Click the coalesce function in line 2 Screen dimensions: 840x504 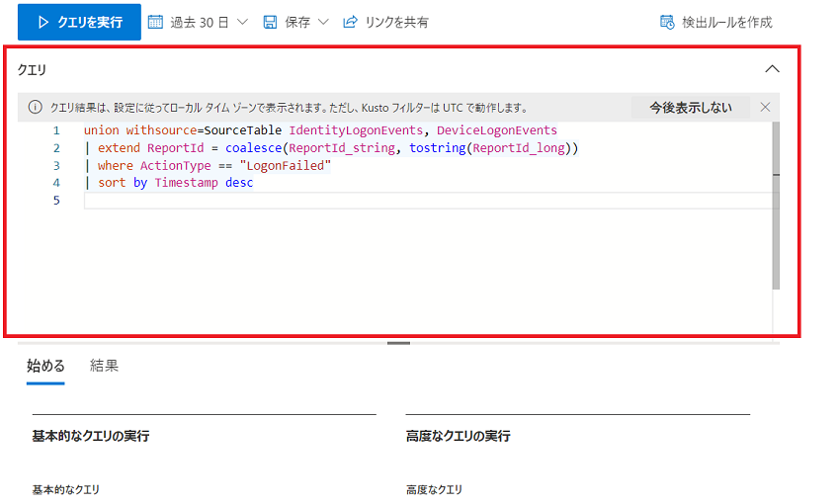click(x=253, y=148)
